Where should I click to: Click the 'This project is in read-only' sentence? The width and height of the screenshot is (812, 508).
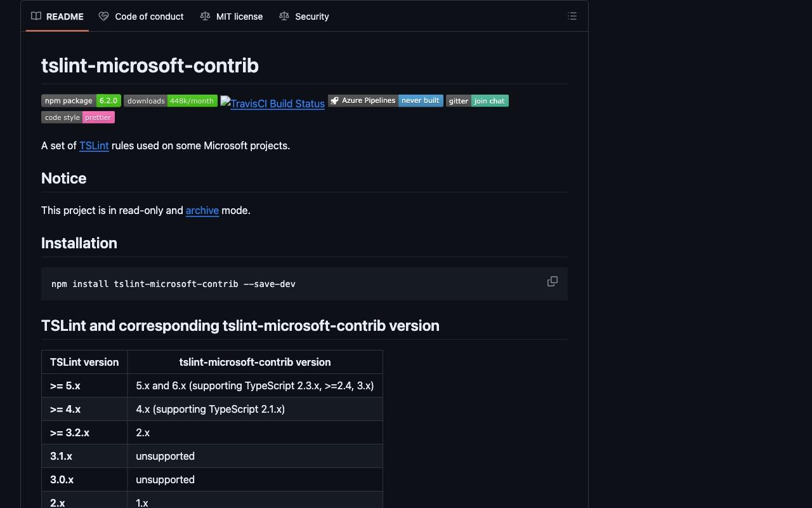[146, 210]
